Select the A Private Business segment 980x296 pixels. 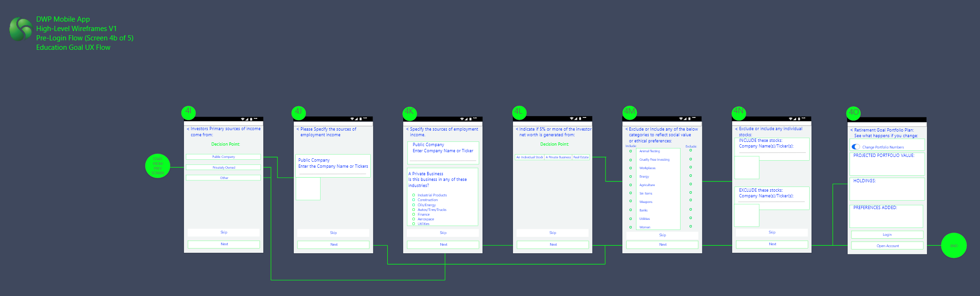point(558,157)
